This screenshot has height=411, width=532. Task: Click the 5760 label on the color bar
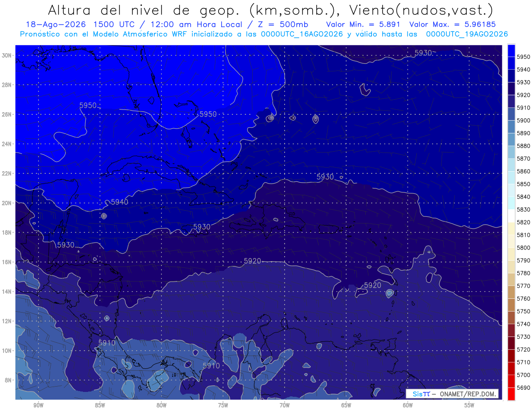pos(524,298)
